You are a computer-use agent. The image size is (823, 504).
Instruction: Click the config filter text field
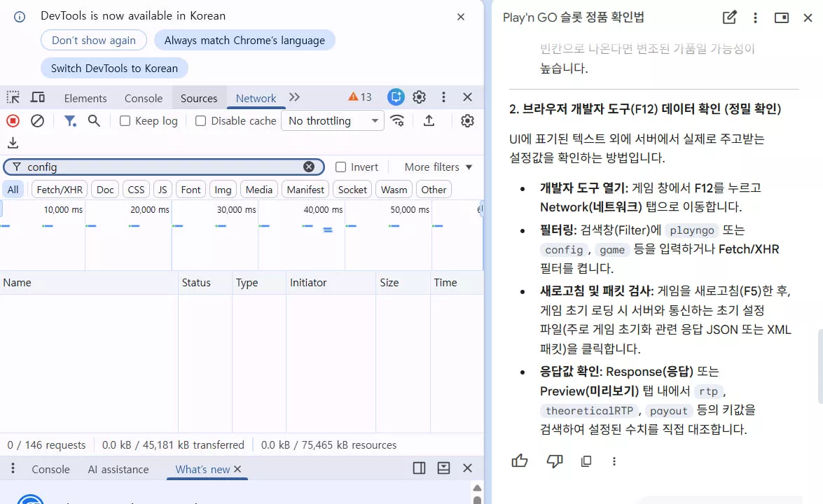click(x=164, y=167)
